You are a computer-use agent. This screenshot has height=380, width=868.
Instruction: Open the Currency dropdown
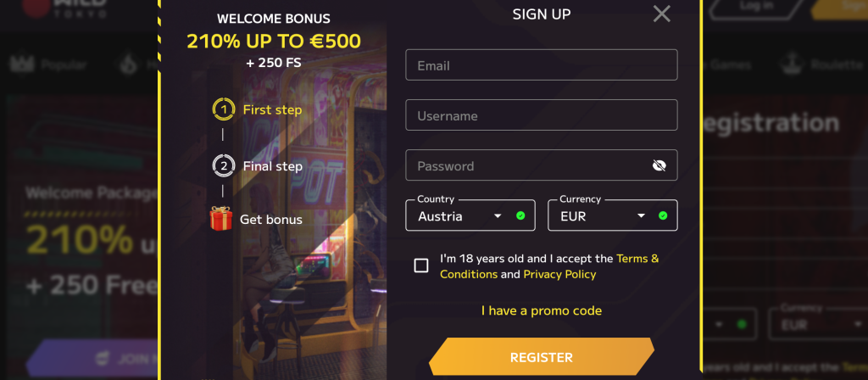tap(604, 216)
